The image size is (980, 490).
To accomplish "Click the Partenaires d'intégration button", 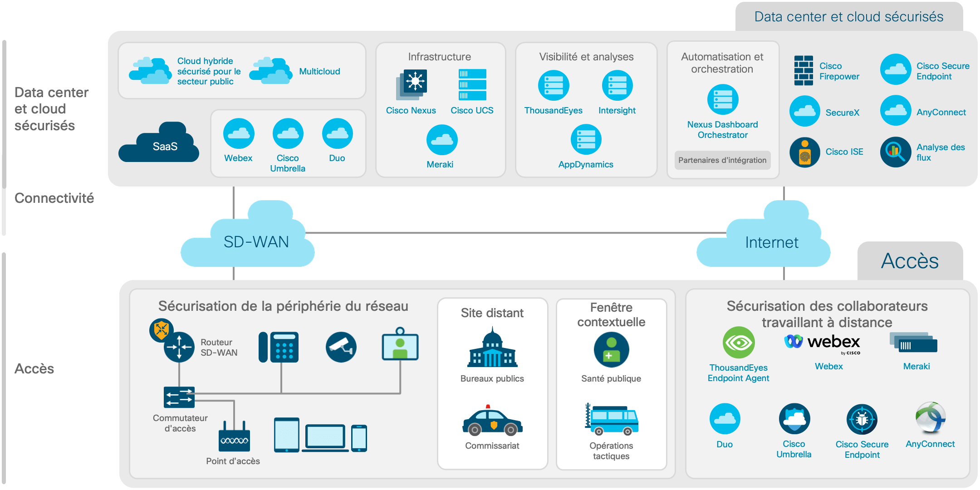I will 722,160.
